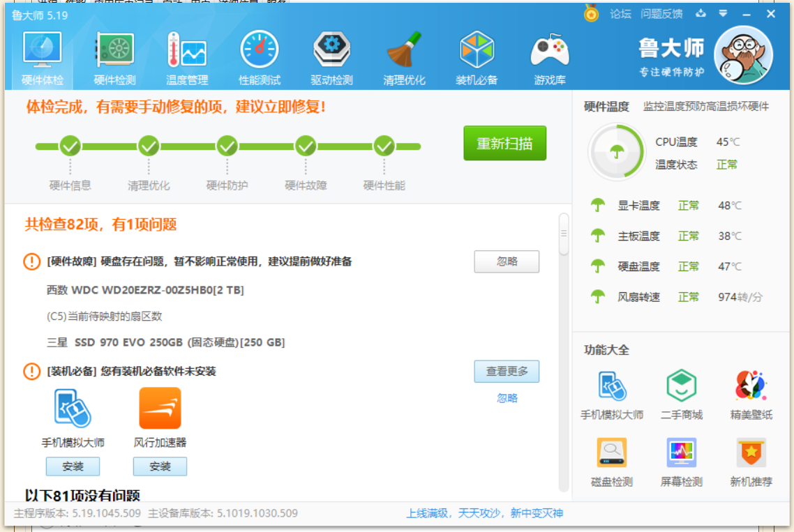Click the 主板温度 umbrella icon
The height and width of the screenshot is (532, 794).
[x=598, y=236]
